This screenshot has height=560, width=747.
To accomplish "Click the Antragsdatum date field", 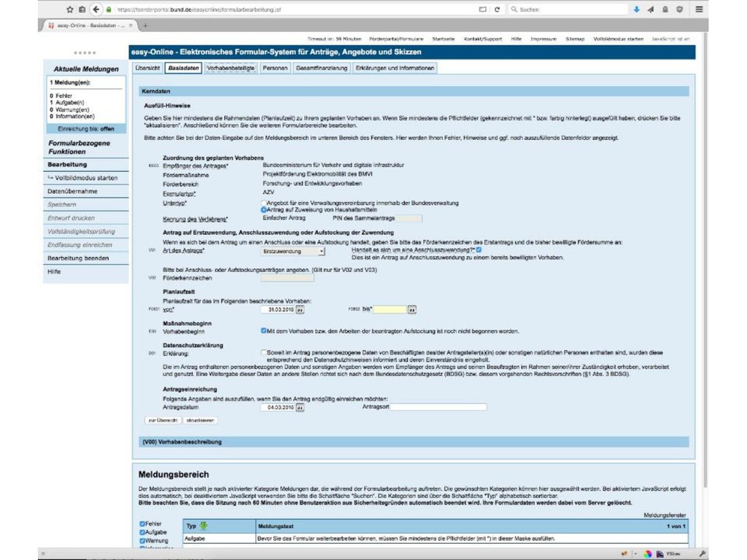I will tap(278, 408).
